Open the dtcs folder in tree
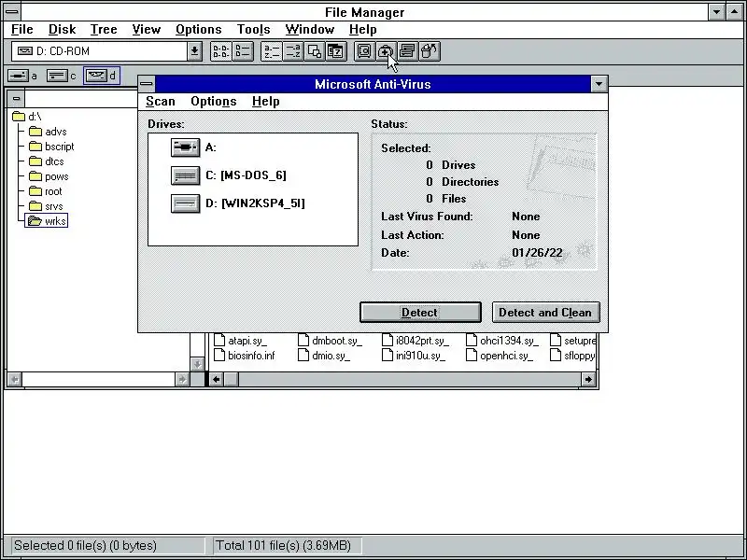 click(x=46, y=161)
